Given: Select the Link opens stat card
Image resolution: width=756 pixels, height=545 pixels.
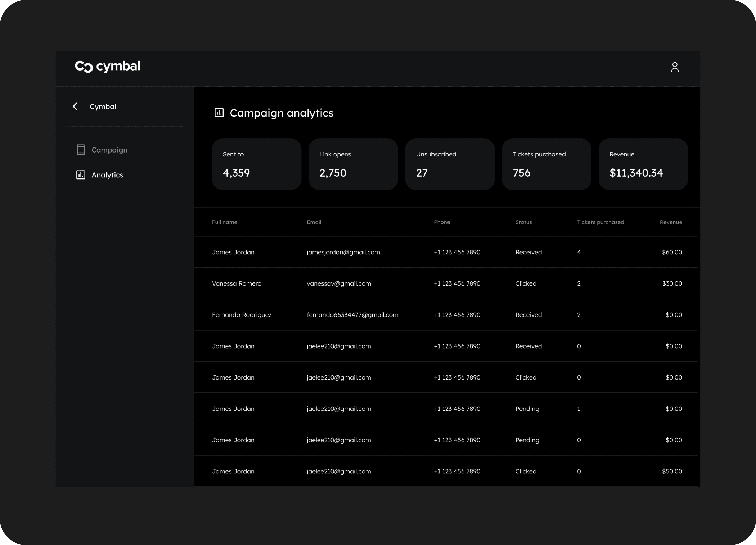Looking at the screenshot, I should [x=353, y=164].
